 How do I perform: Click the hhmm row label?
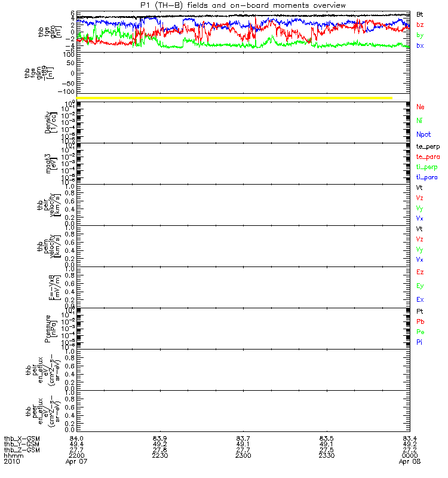(13, 455)
